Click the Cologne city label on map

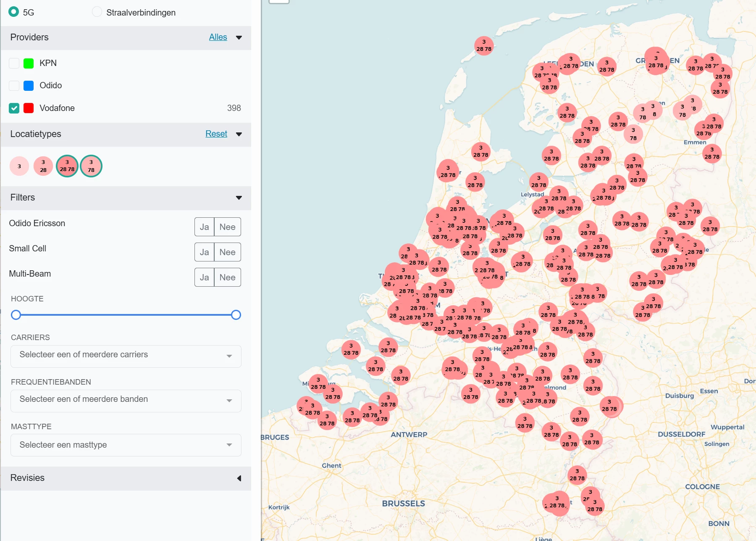point(703,487)
